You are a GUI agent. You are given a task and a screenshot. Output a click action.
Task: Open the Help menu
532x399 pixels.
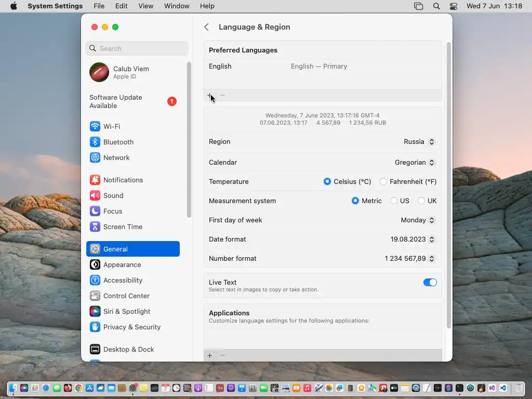click(207, 6)
